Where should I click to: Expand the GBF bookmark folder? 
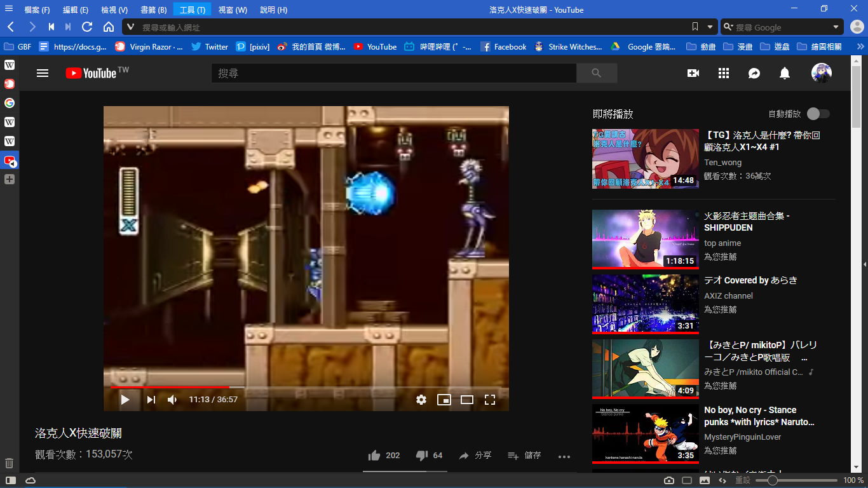coord(18,46)
